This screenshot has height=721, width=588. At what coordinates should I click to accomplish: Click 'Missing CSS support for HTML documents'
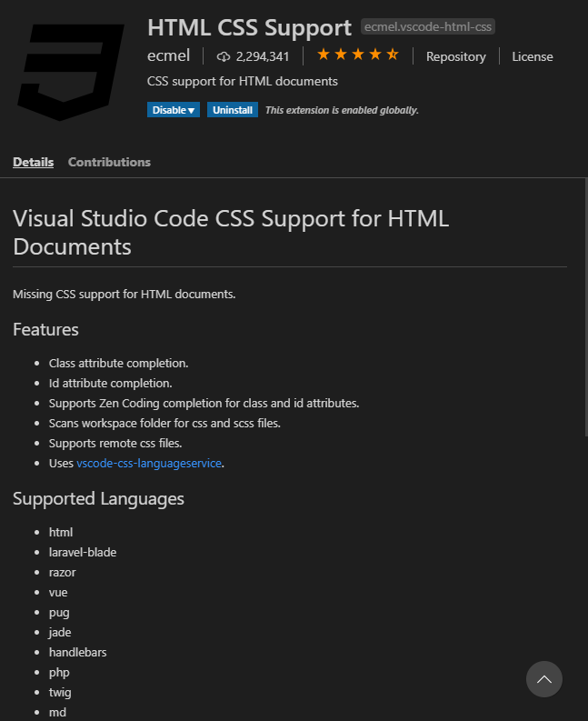pos(125,294)
